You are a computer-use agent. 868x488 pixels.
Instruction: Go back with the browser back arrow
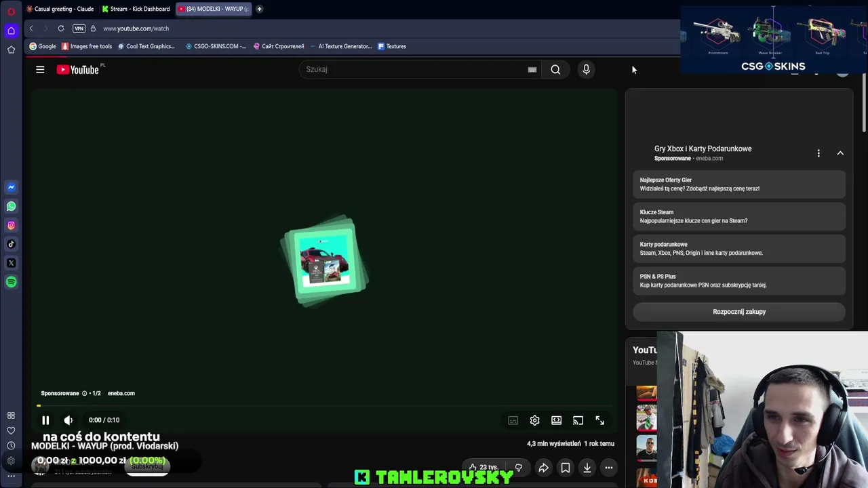[x=31, y=28]
